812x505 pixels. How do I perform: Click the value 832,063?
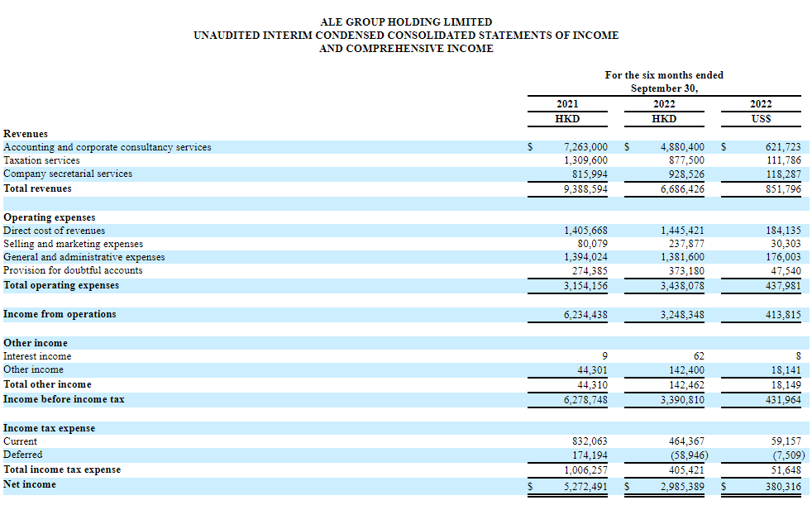click(x=590, y=442)
